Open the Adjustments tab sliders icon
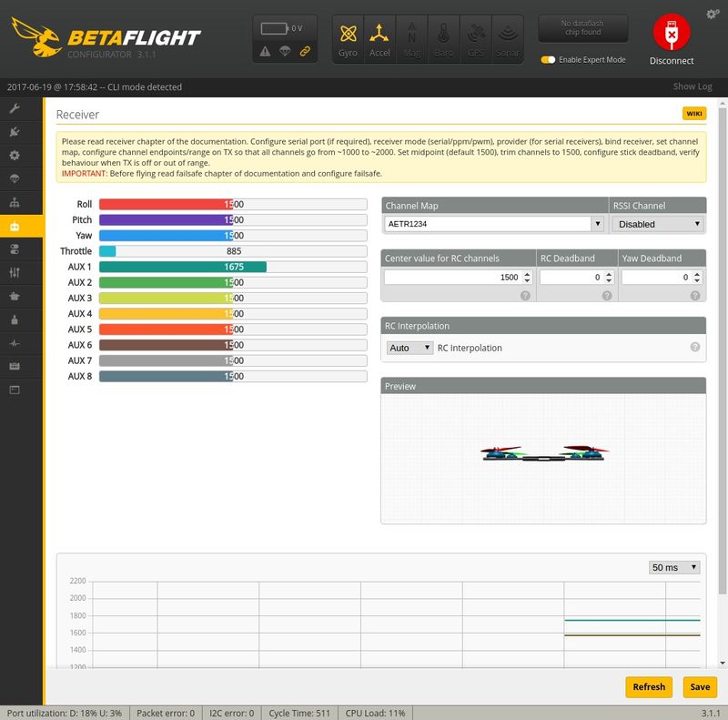Image resolution: width=728 pixels, height=720 pixels. click(x=15, y=273)
